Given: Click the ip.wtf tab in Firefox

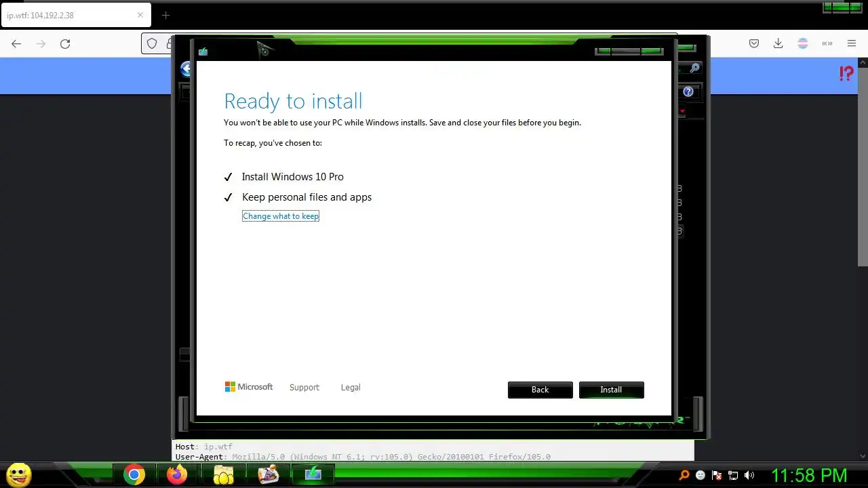Looking at the screenshot, I should pos(76,16).
